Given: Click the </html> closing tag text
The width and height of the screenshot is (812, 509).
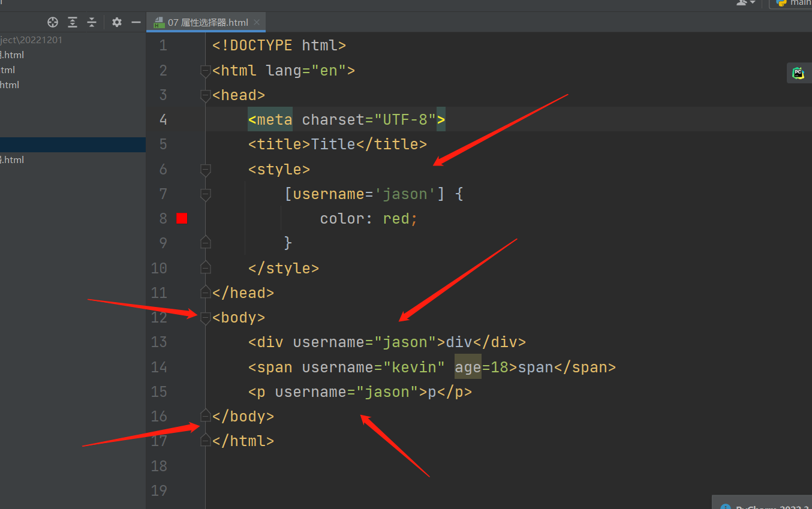Looking at the screenshot, I should (243, 441).
